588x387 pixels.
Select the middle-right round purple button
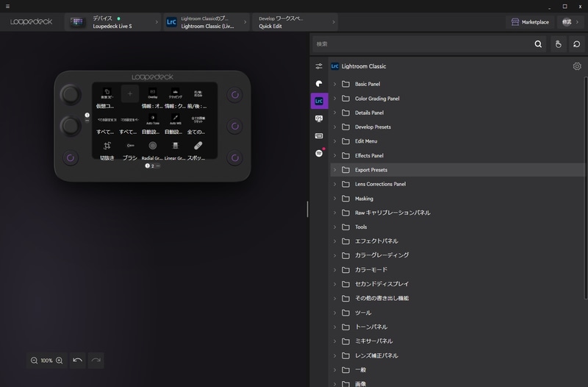[x=234, y=126]
